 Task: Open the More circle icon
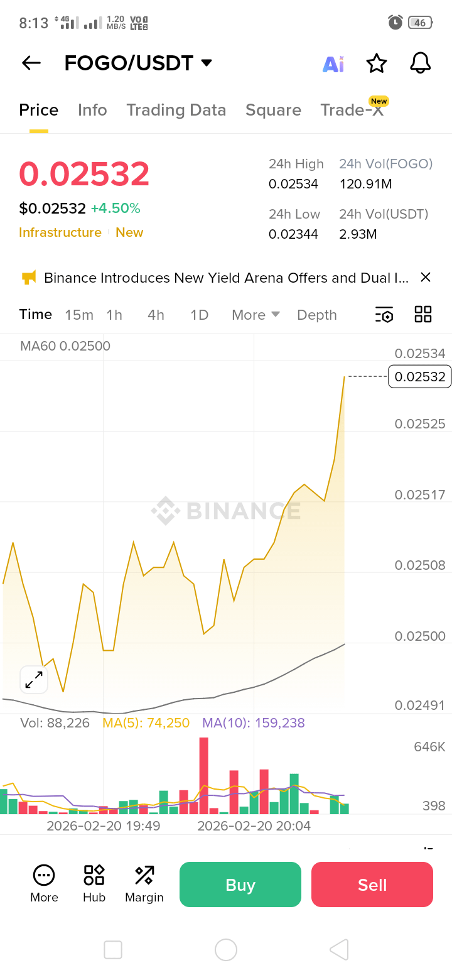[x=44, y=875]
